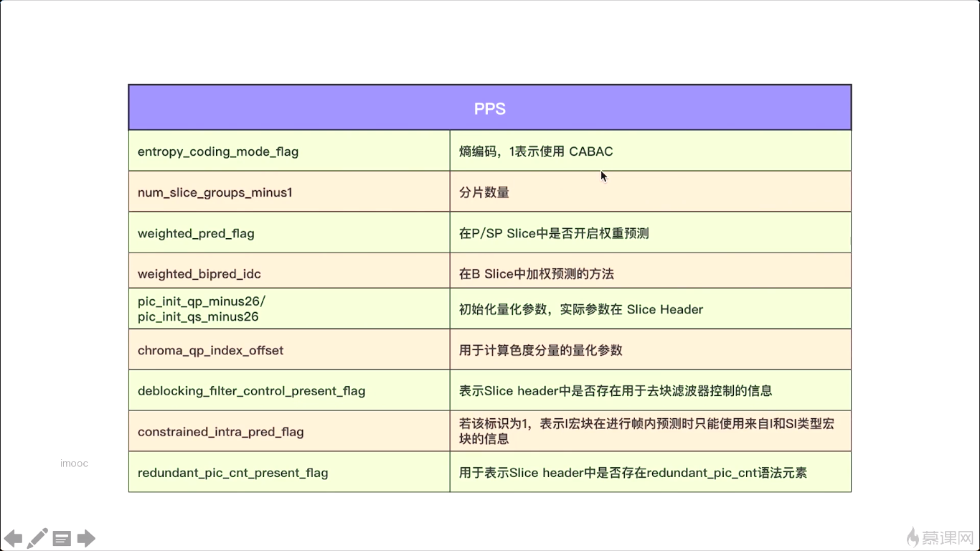Select num_slice_groups_minus1 cell
This screenshot has width=980, height=551.
289,192
